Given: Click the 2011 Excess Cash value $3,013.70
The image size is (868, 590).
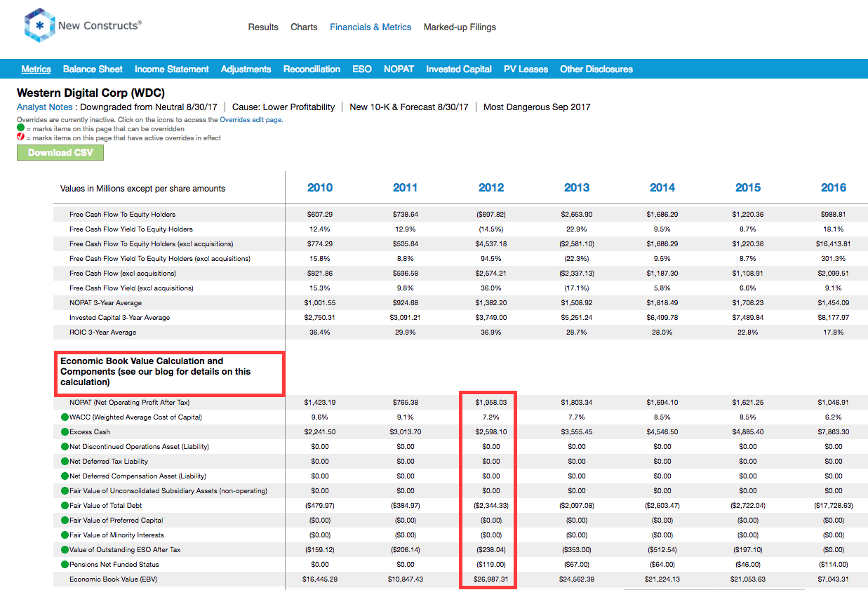Looking at the screenshot, I should click(x=406, y=432).
